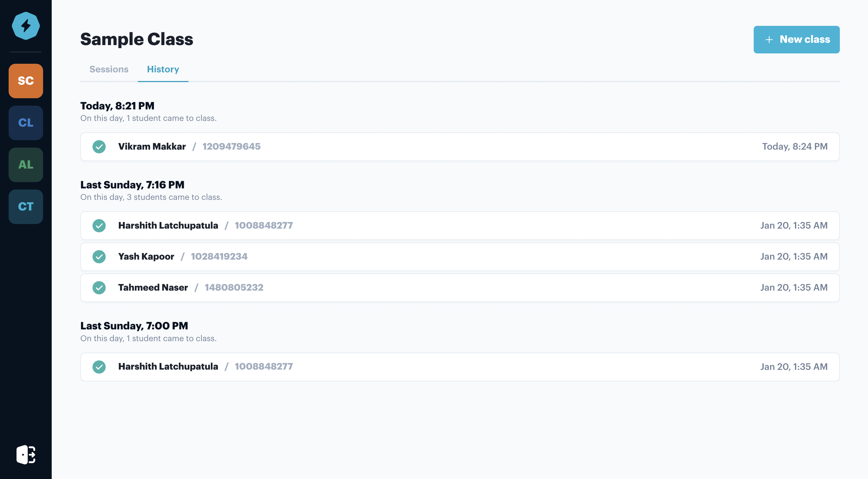Click the New class button
Image resolution: width=868 pixels, height=479 pixels.
click(796, 39)
